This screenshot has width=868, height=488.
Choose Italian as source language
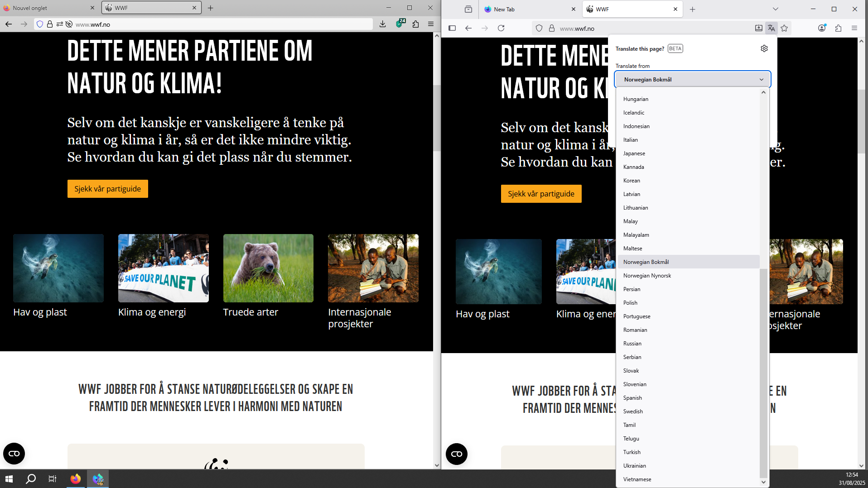pos(688,140)
